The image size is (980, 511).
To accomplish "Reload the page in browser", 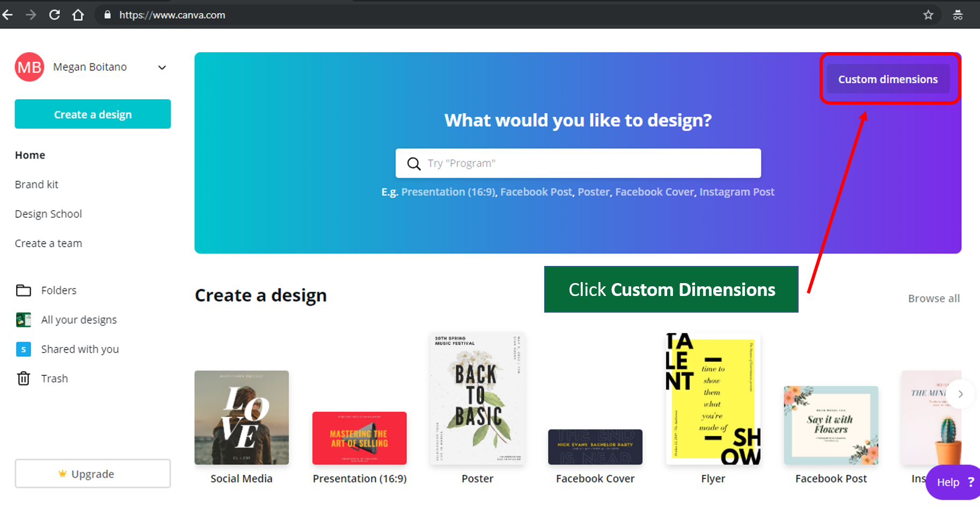I will tap(54, 15).
